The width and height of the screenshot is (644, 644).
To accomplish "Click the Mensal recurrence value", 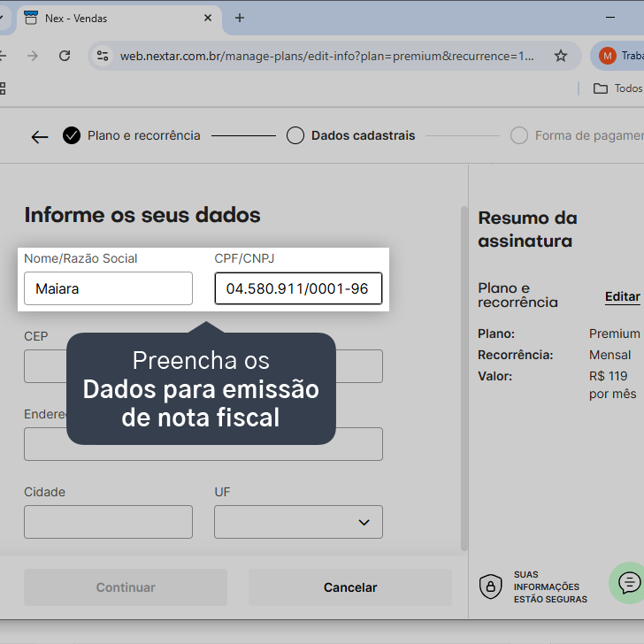I will (x=609, y=355).
